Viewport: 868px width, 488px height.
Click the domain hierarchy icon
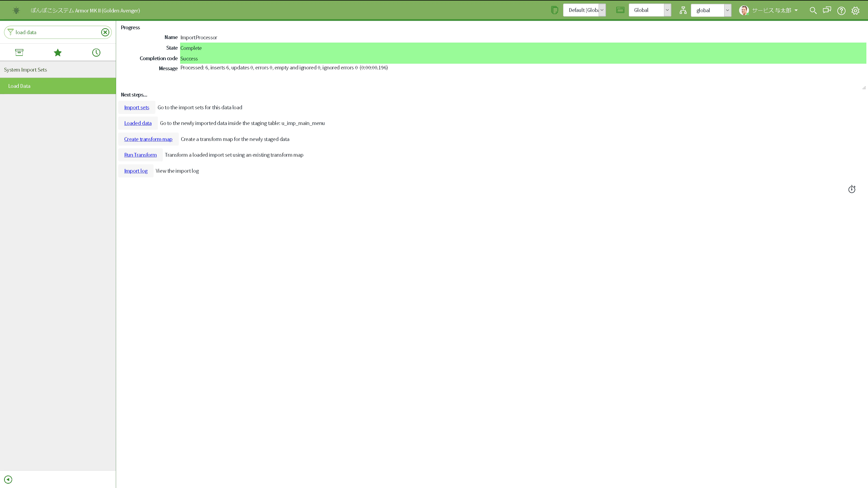tap(683, 11)
